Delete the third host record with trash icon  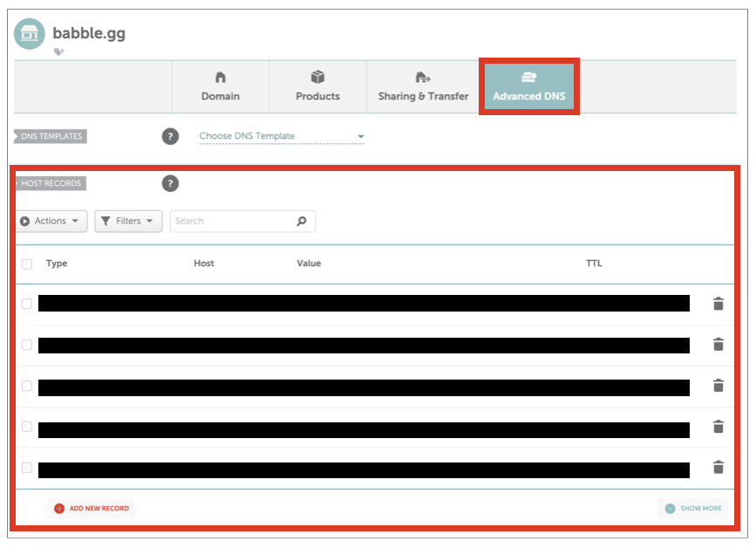(x=719, y=386)
